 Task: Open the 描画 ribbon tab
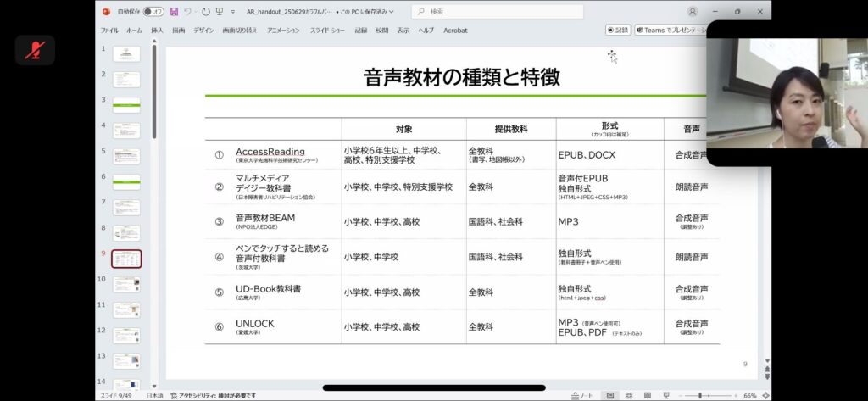(178, 31)
